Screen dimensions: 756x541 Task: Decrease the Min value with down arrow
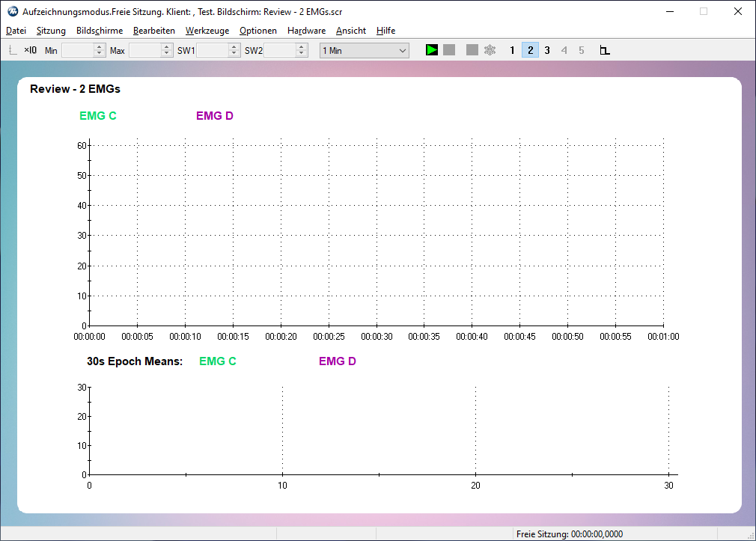pos(100,54)
